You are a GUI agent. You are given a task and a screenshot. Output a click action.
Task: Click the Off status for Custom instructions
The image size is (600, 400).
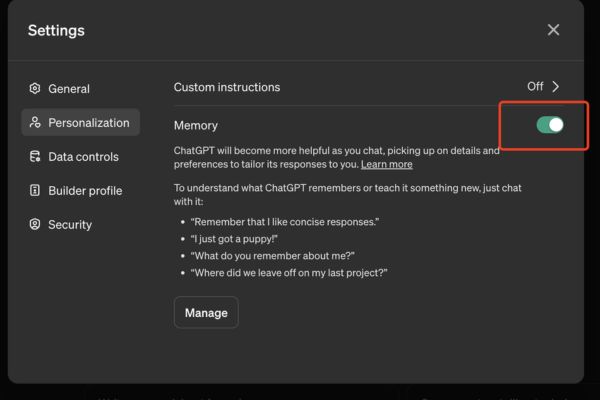pyautogui.click(x=535, y=87)
